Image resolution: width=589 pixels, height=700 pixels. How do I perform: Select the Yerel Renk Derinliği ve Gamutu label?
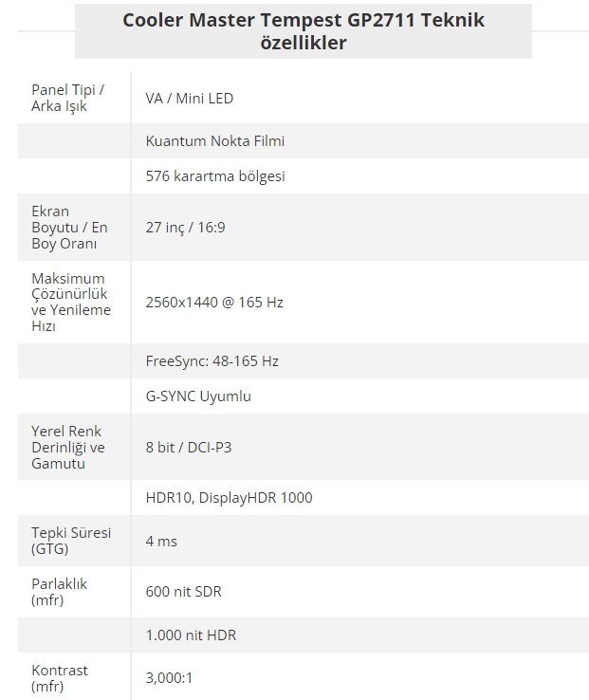(68, 448)
